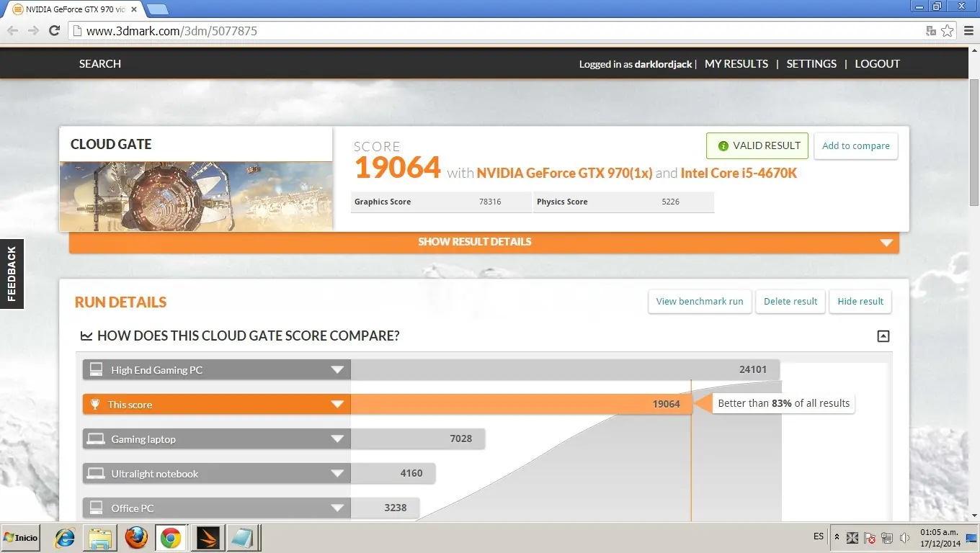Click Delete result button
This screenshot has height=553, width=980.
point(790,301)
